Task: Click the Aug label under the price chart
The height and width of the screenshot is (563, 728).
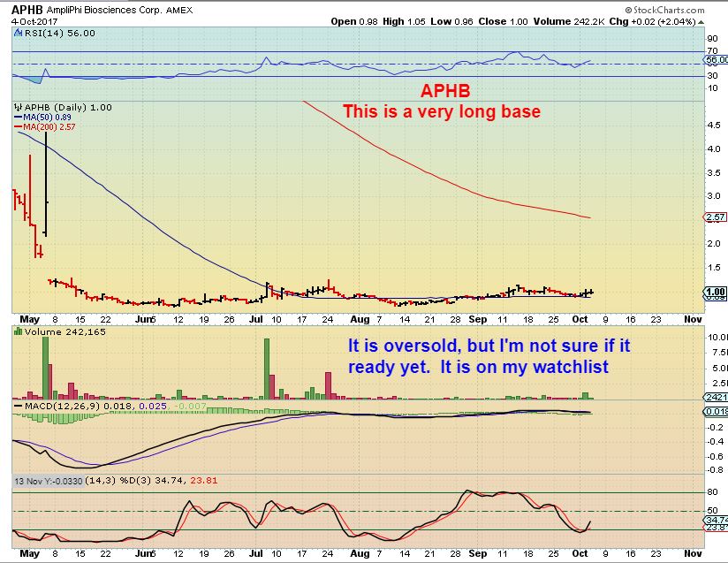Action: (x=360, y=320)
